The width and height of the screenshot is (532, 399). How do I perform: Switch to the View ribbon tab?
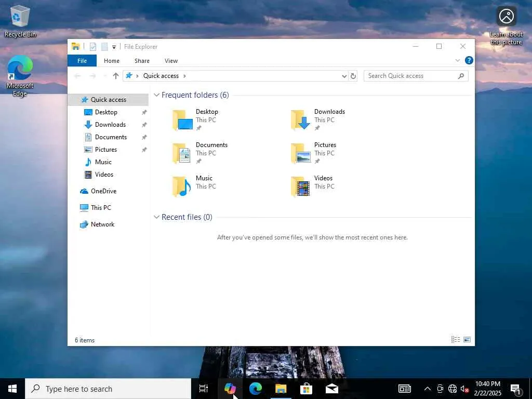171,61
